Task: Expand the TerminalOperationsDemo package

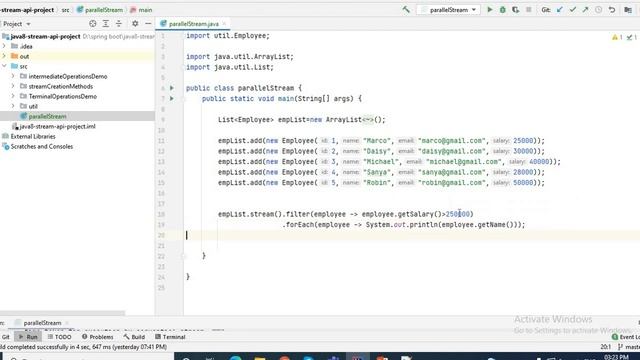Action: [13, 96]
